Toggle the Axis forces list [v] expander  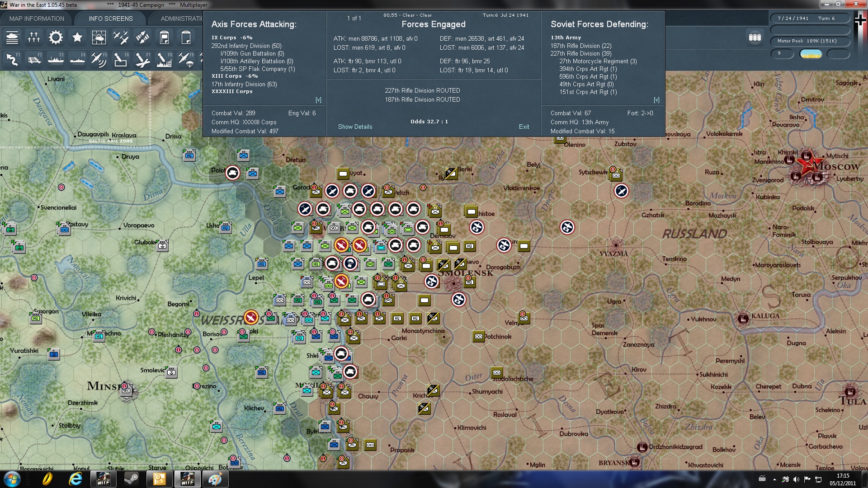point(318,100)
